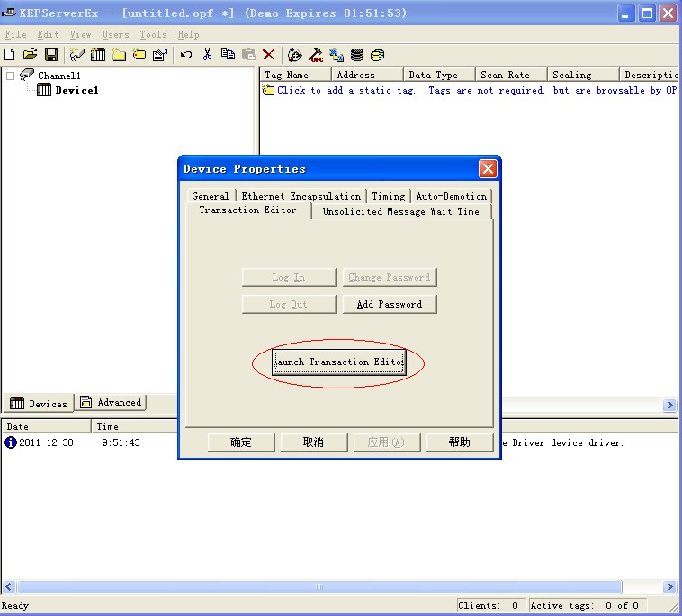Click left arrow of bottom scrollbar
Image resolution: width=682 pixels, height=616 pixels.
tap(9, 587)
